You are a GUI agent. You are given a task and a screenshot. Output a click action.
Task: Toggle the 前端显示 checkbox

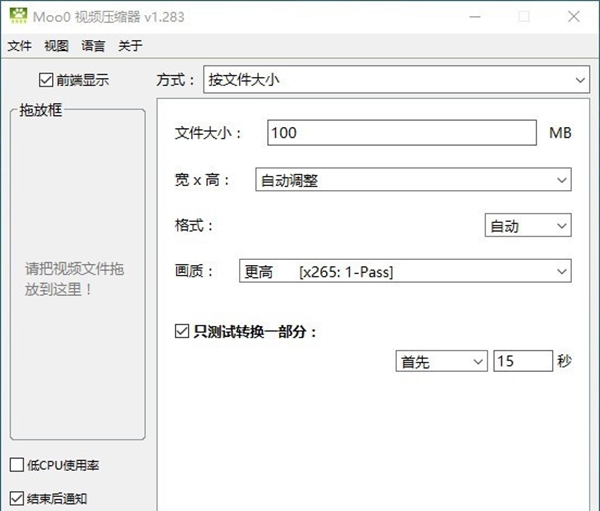pyautogui.click(x=46, y=80)
